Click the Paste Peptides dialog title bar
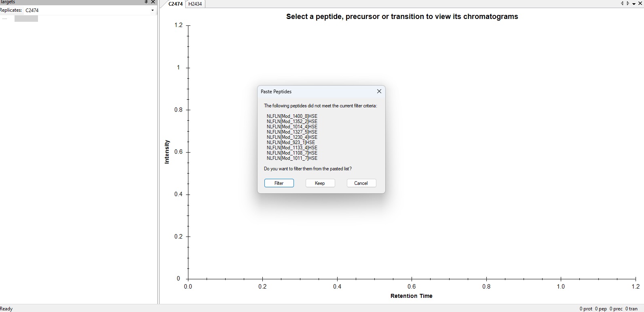 (x=315, y=92)
